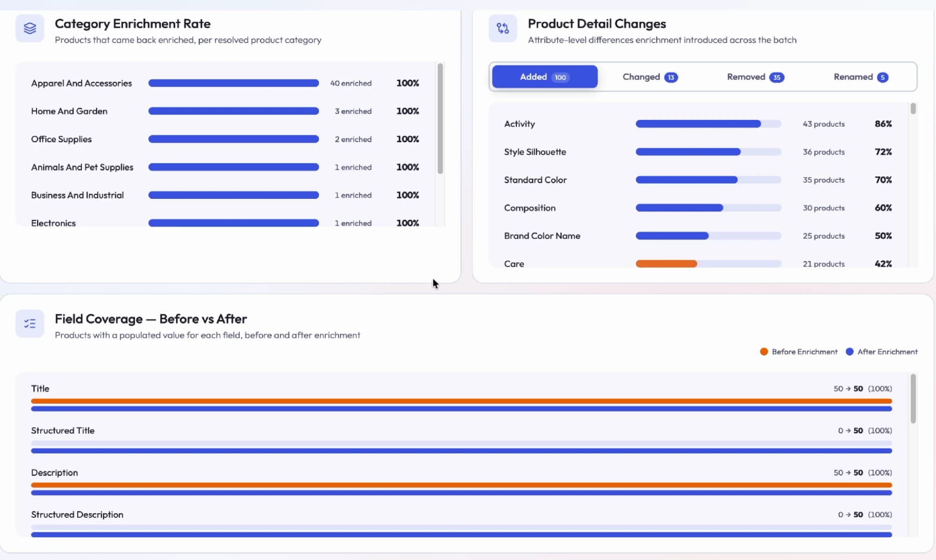Image resolution: width=936 pixels, height=560 pixels.
Task: Click the Category Enrichment list scrollbar
Action: [440, 118]
